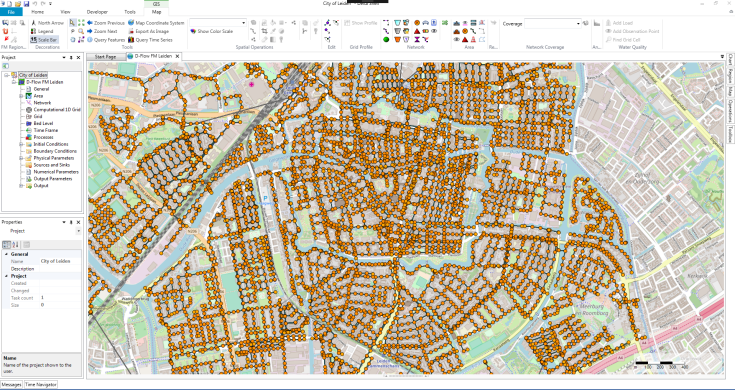This screenshot has height=390, width=735.
Task: Open the Time Navigator panel button
Action: coord(41,384)
